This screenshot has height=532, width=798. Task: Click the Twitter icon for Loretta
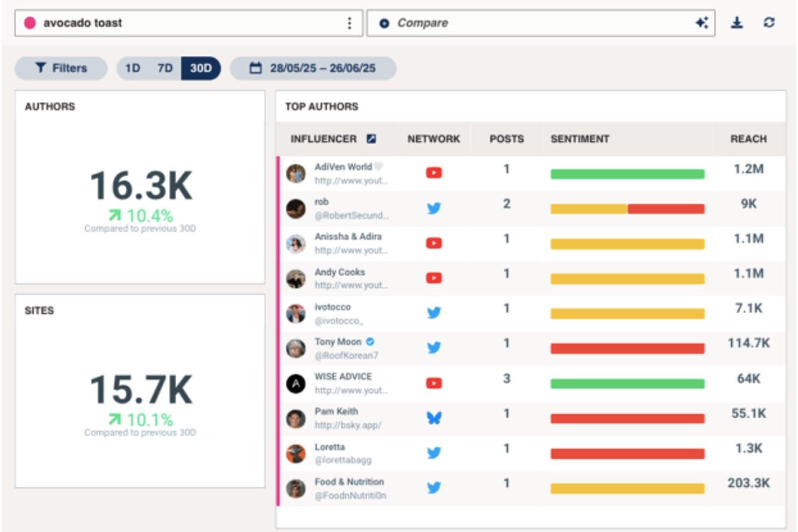[434, 453]
